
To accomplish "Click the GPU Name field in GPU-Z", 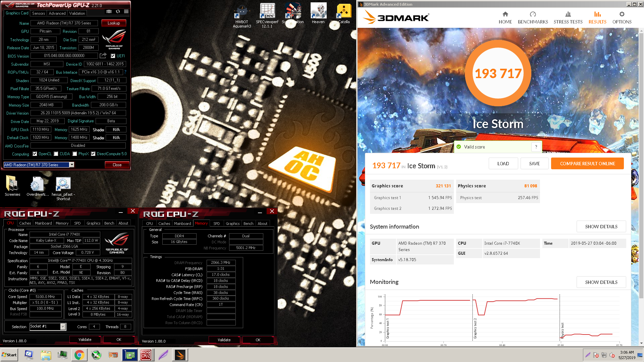I will [x=64, y=23].
